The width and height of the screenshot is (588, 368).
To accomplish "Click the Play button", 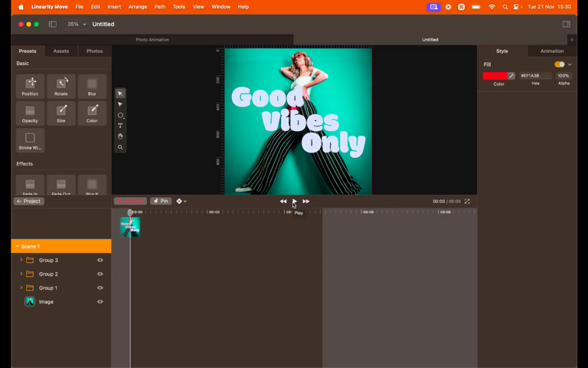I will (294, 202).
